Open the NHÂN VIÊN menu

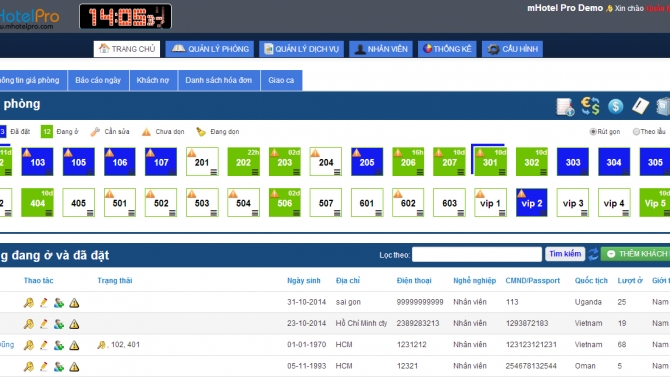click(x=381, y=49)
